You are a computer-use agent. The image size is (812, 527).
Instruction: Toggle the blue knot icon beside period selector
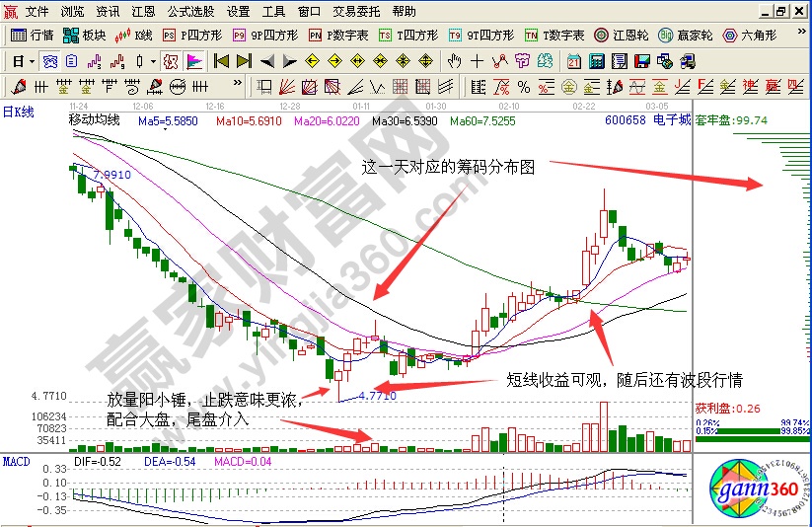tap(48, 61)
